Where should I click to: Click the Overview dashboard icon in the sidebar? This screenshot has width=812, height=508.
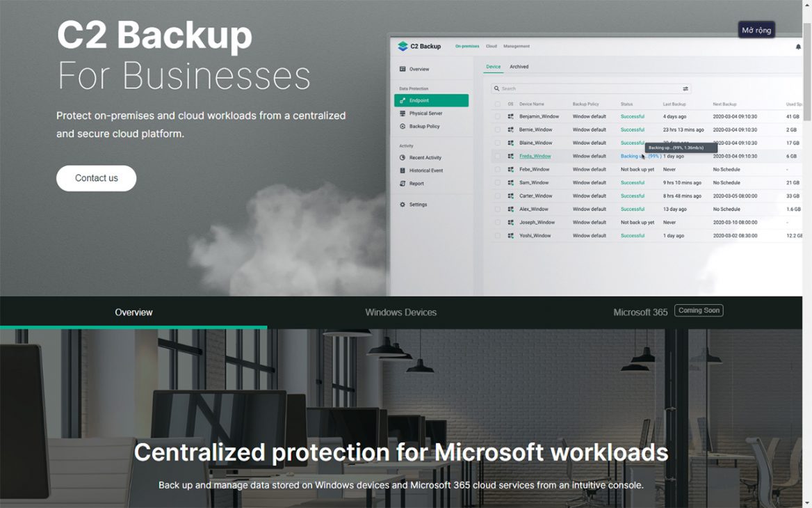coord(403,69)
